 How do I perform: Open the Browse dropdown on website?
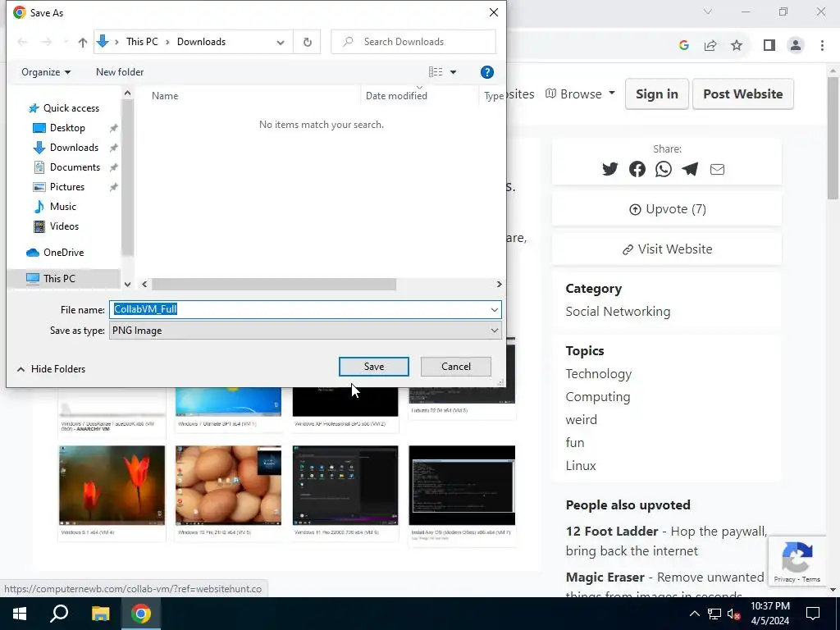[x=580, y=94]
